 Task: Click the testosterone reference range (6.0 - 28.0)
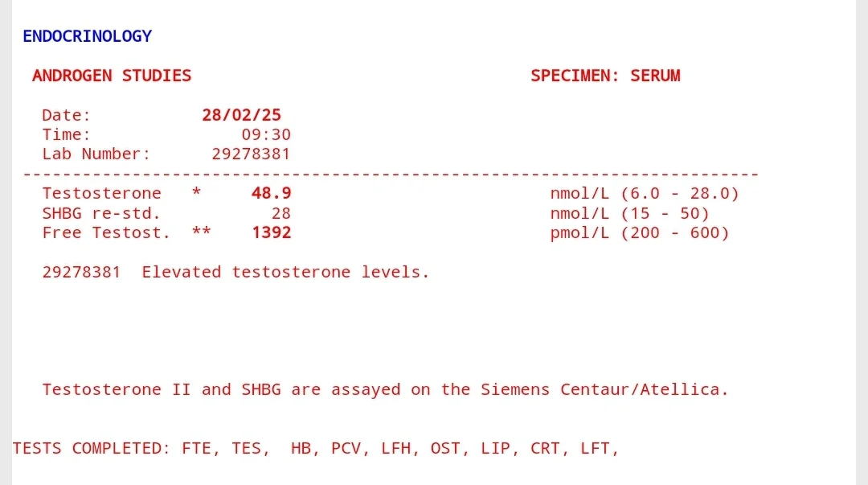679,194
